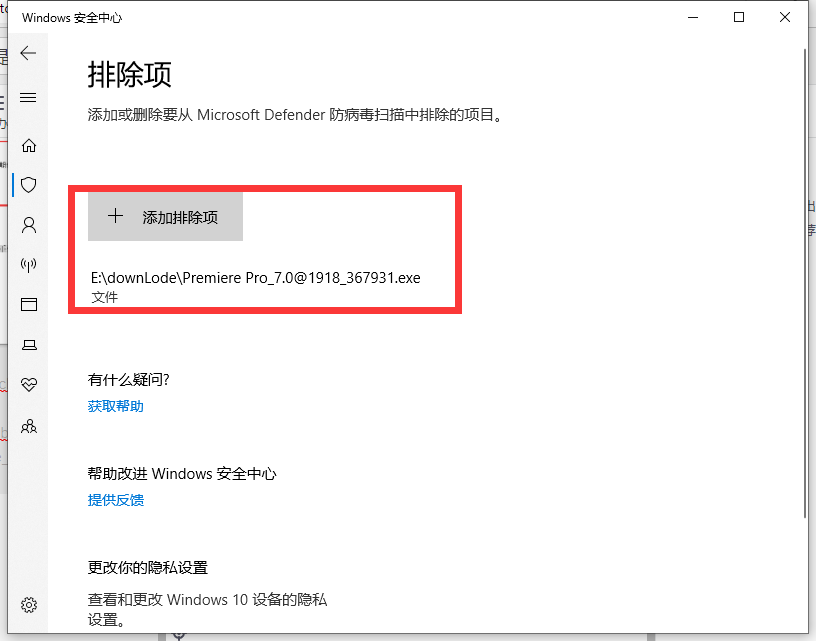Click 帮助改进 Windows 安全中心 heading

pos(182,473)
